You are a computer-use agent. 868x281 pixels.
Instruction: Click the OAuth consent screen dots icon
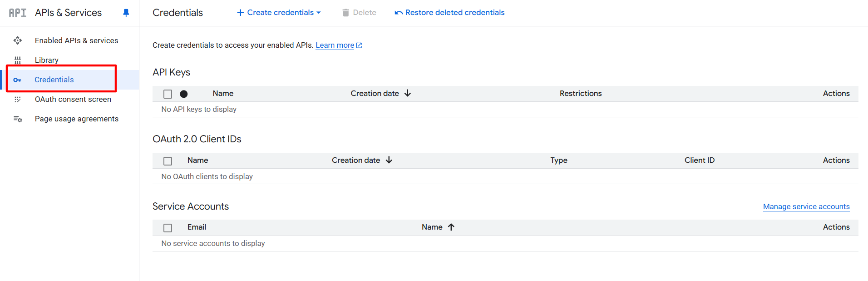[18, 99]
